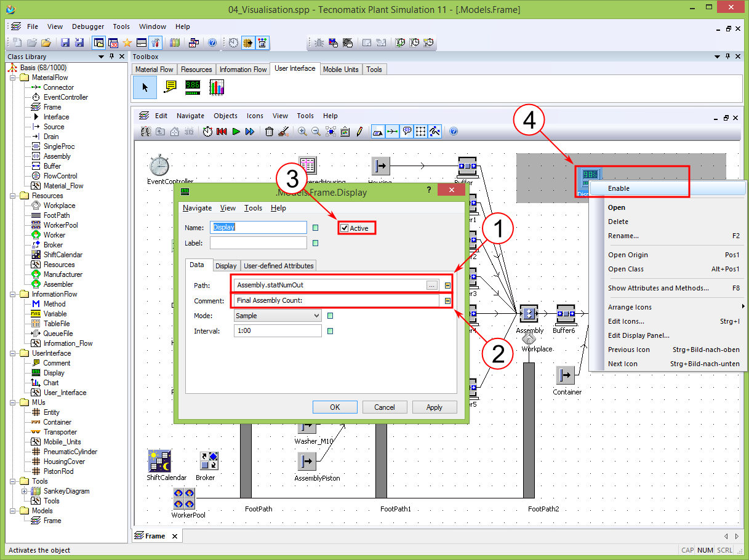Open the EventController stopwatch toolbar icon

pyautogui.click(x=207, y=132)
